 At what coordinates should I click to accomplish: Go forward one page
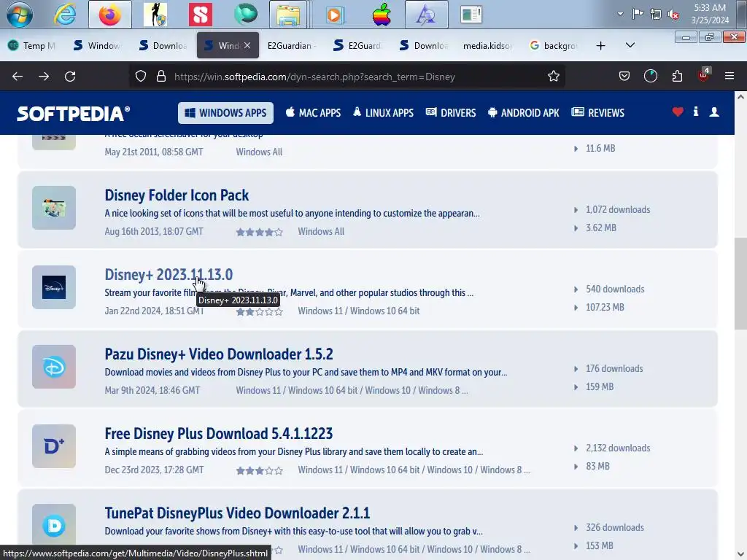[x=44, y=76]
